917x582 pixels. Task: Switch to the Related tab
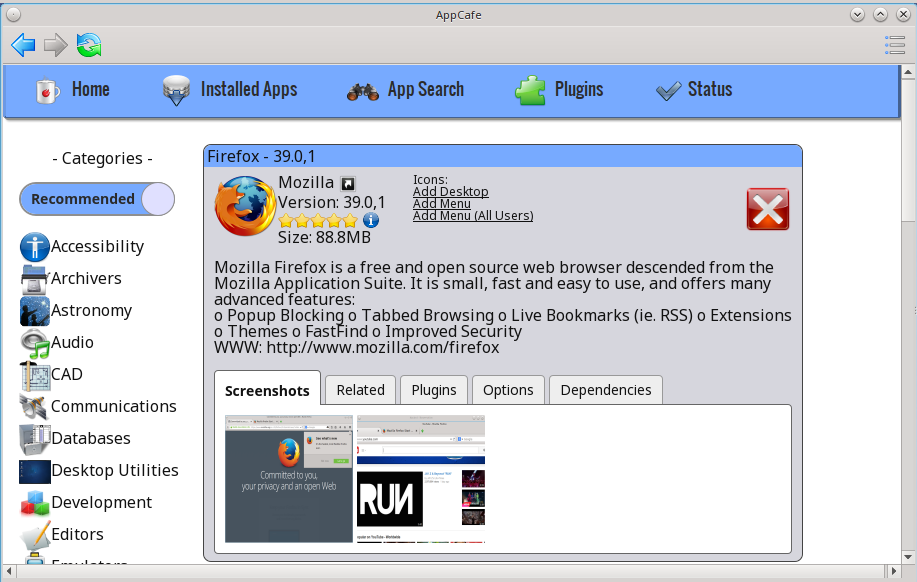pos(361,390)
